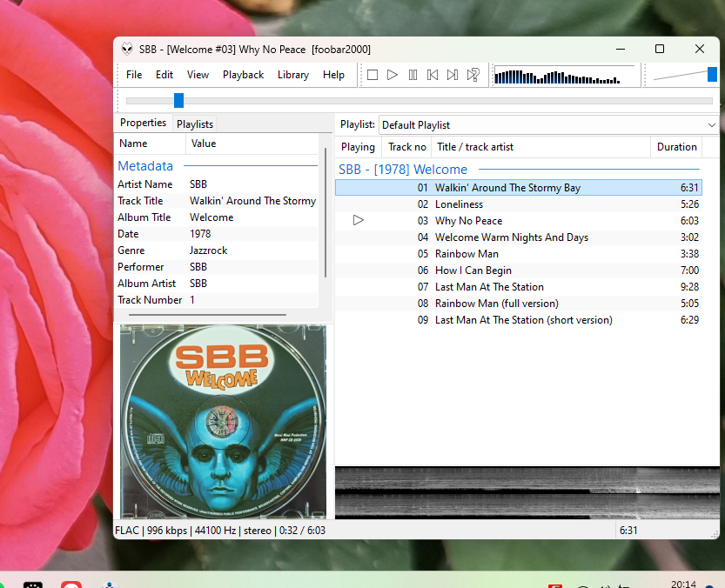Click the Title / track artist header
The width and height of the screenshot is (725, 588).
(x=540, y=147)
